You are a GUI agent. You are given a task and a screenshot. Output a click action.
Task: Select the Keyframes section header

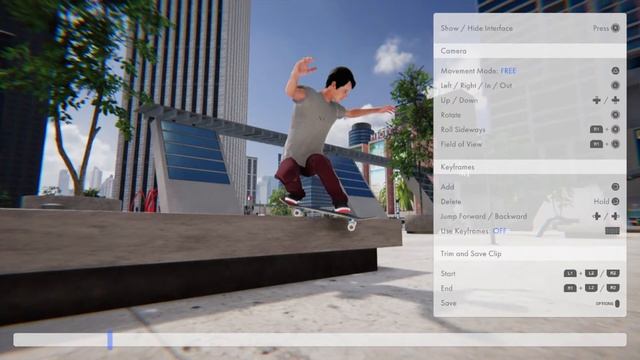point(530,167)
